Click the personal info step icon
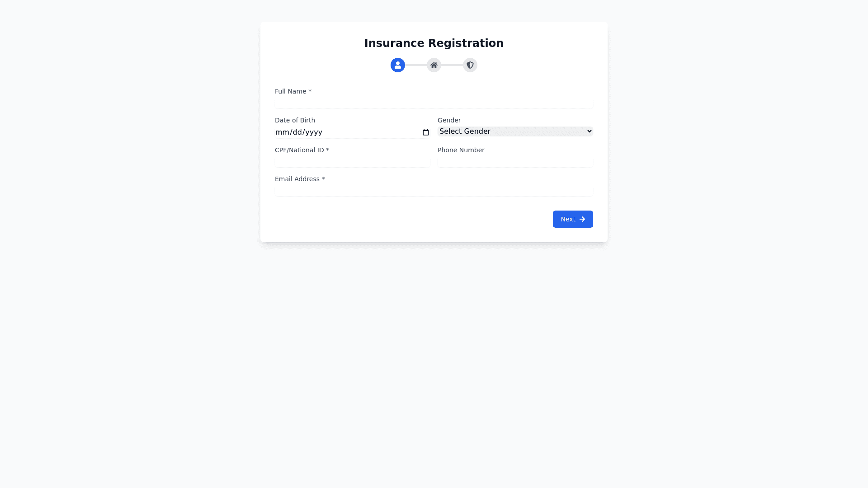This screenshot has height=488, width=868. [398, 65]
